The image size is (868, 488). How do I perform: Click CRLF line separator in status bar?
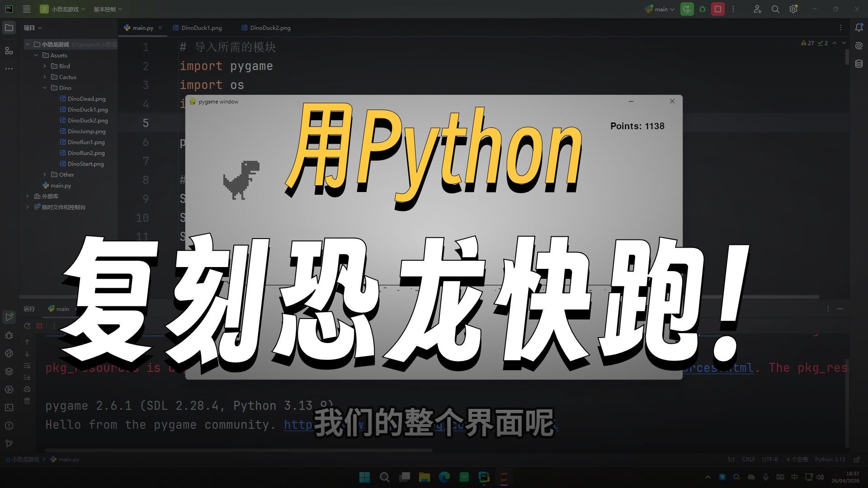[748, 459]
